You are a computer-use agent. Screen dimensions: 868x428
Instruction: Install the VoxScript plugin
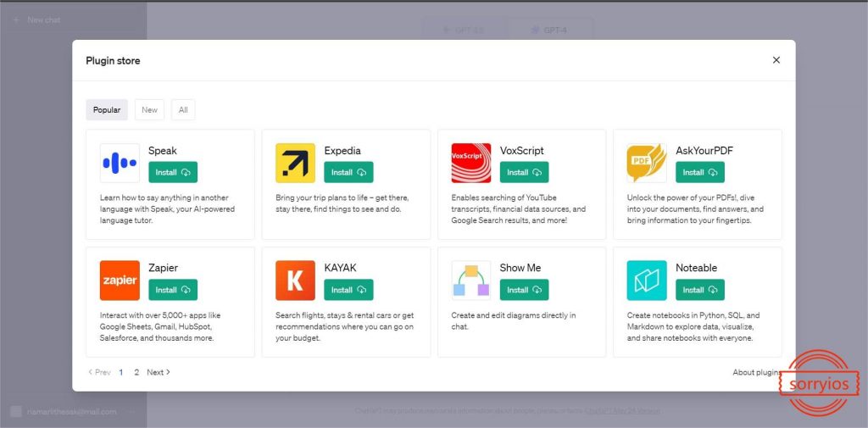point(524,172)
